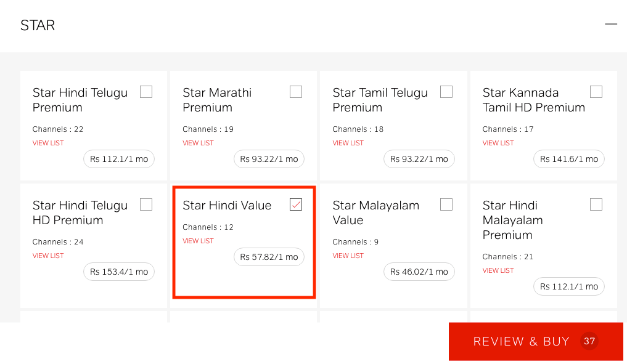
Task: View list for Star Kannada Tamil HD Premium
Action: pyautogui.click(x=498, y=143)
